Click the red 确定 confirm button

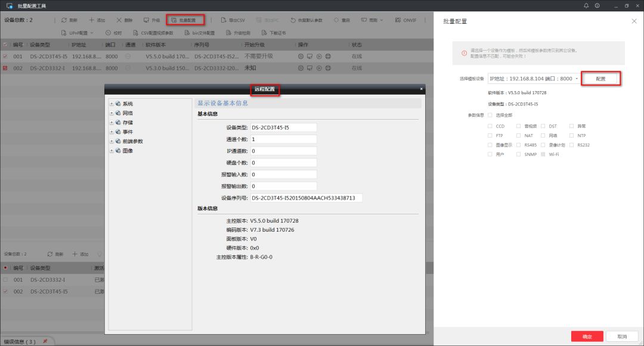point(587,336)
